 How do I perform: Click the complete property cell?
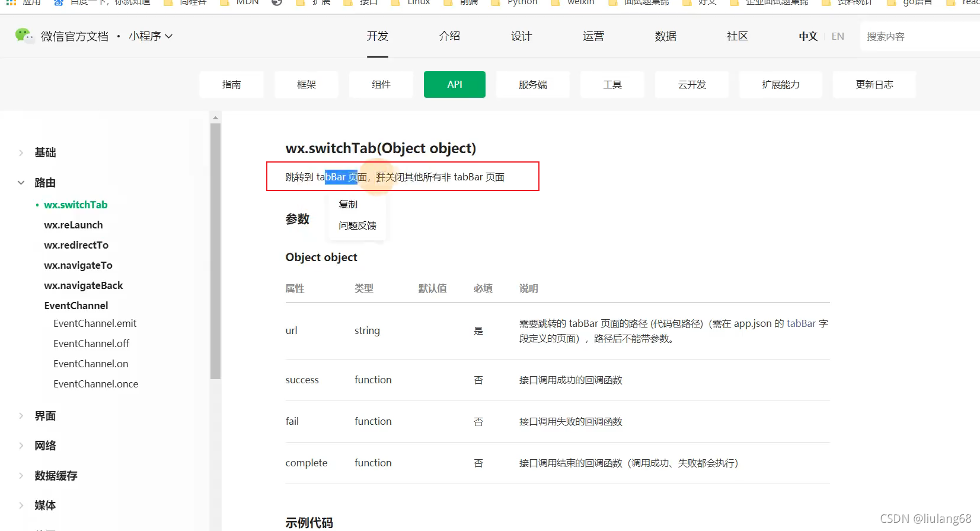click(x=307, y=463)
